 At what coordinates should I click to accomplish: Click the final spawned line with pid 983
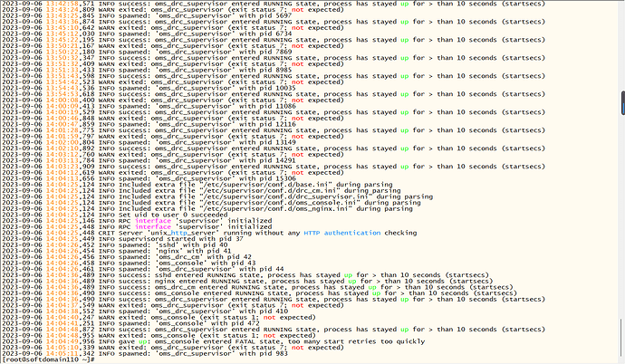click(145, 354)
